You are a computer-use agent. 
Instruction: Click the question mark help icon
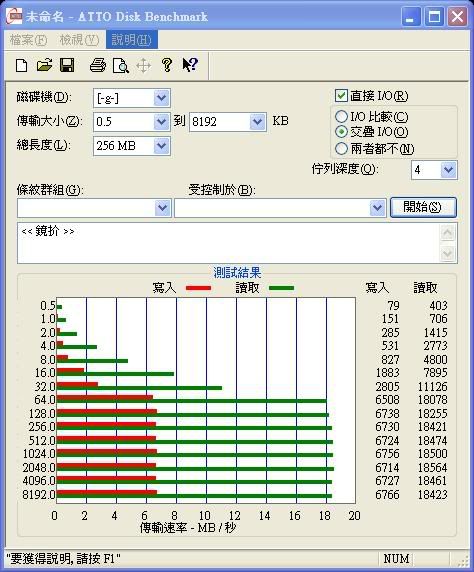click(167, 65)
